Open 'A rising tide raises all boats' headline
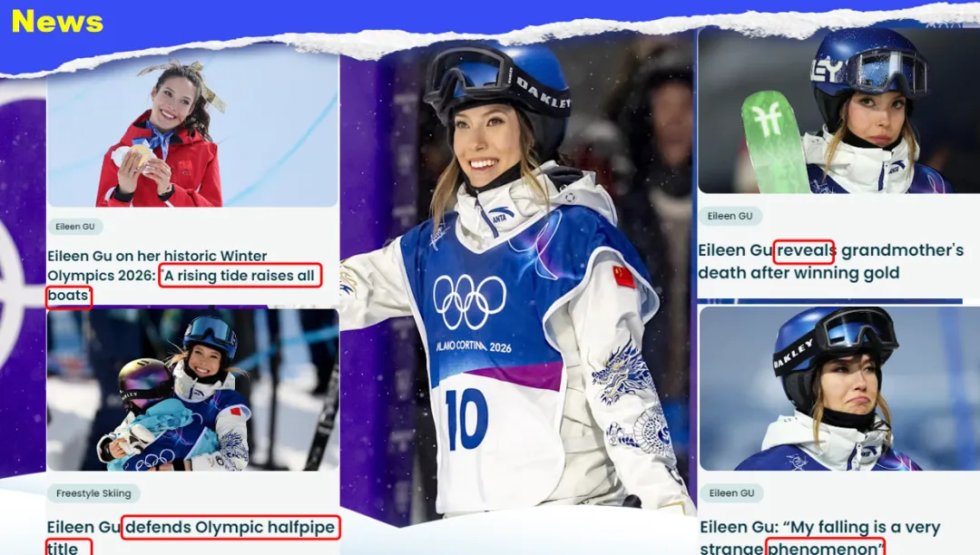 [183, 276]
